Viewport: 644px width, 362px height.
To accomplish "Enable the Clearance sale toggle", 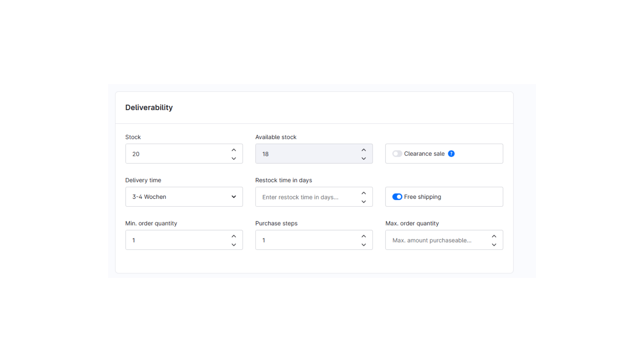I will [x=397, y=154].
